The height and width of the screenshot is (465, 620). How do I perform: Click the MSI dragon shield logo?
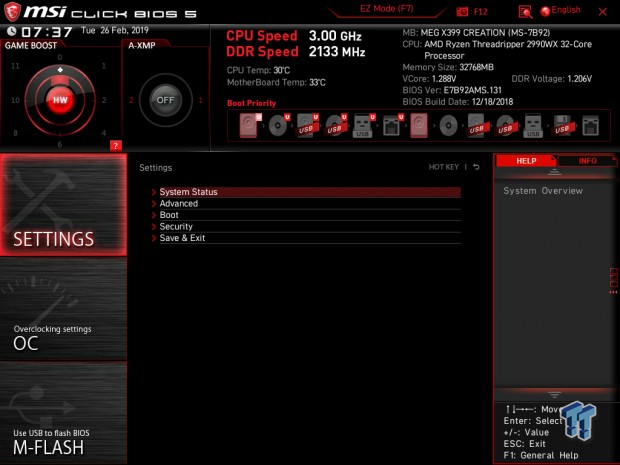12,12
